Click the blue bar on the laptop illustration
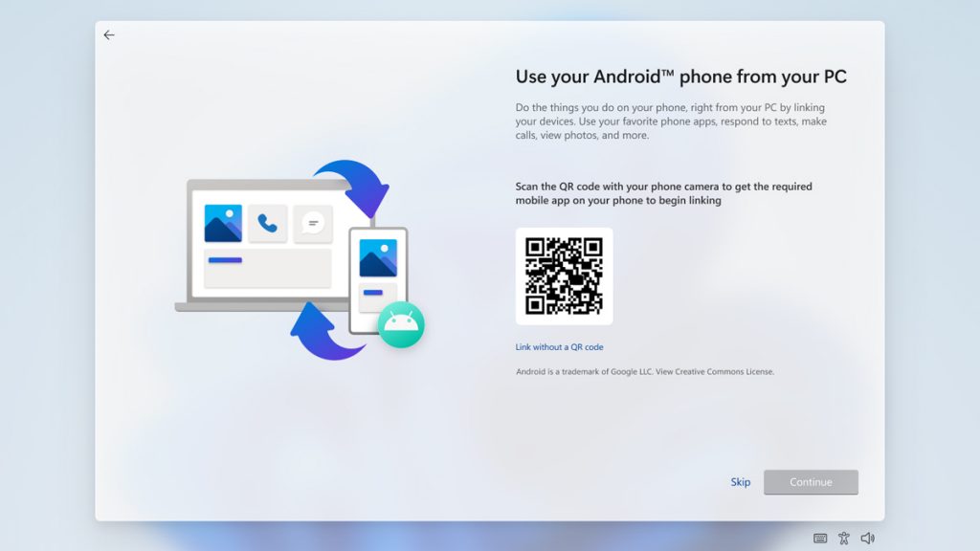This screenshot has width=980, height=551. pos(225,260)
